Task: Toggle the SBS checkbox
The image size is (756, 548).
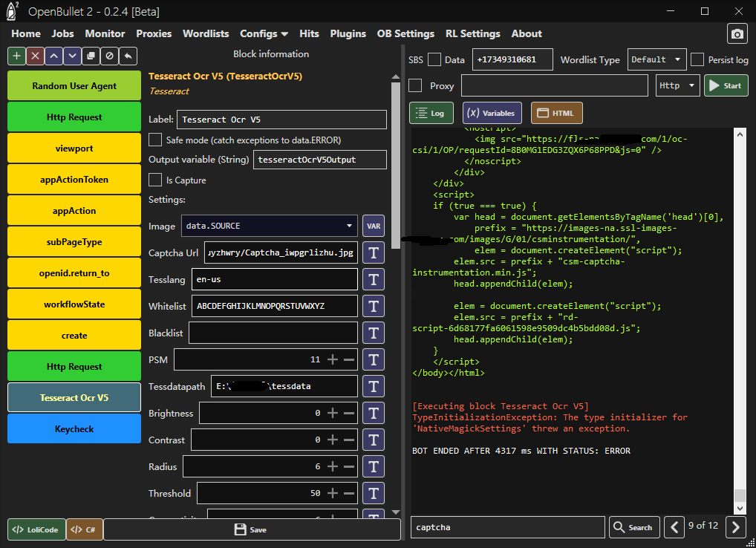Action: (434, 59)
